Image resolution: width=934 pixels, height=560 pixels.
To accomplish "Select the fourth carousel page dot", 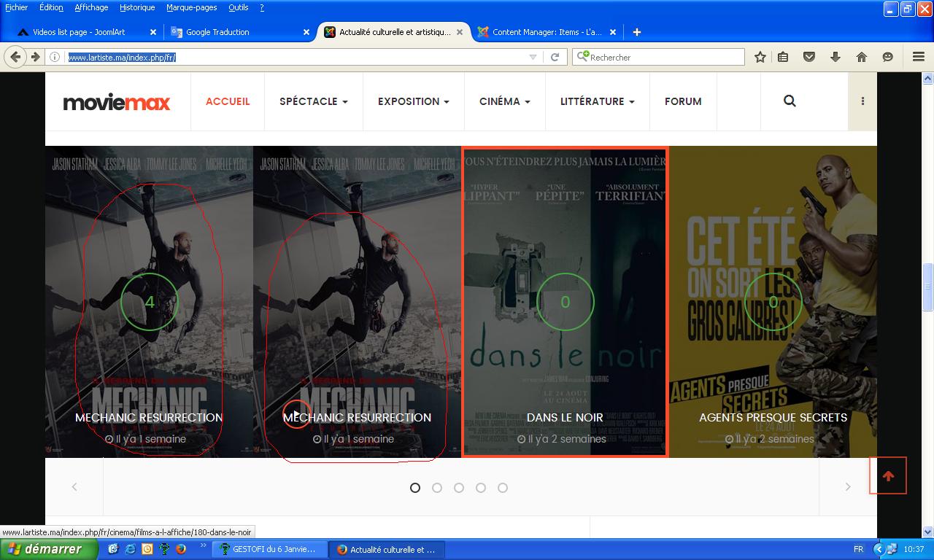I will [x=481, y=488].
